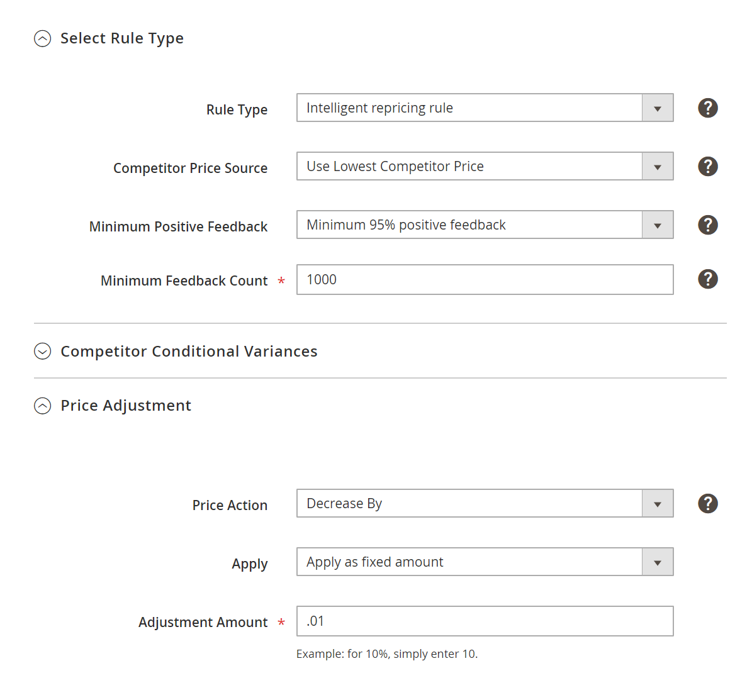Click help icon beside Minimum Feedback Count
This screenshot has width=752, height=700.
pos(707,279)
